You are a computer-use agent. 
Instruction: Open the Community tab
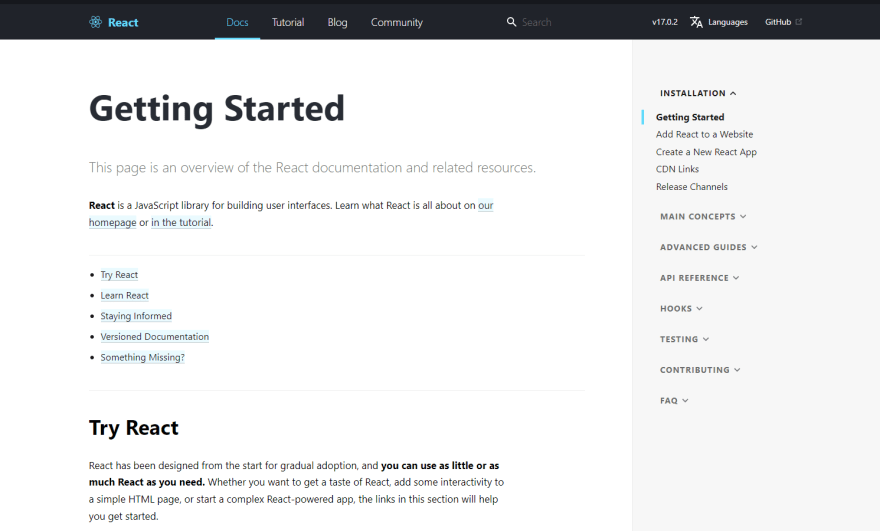pyautogui.click(x=397, y=22)
